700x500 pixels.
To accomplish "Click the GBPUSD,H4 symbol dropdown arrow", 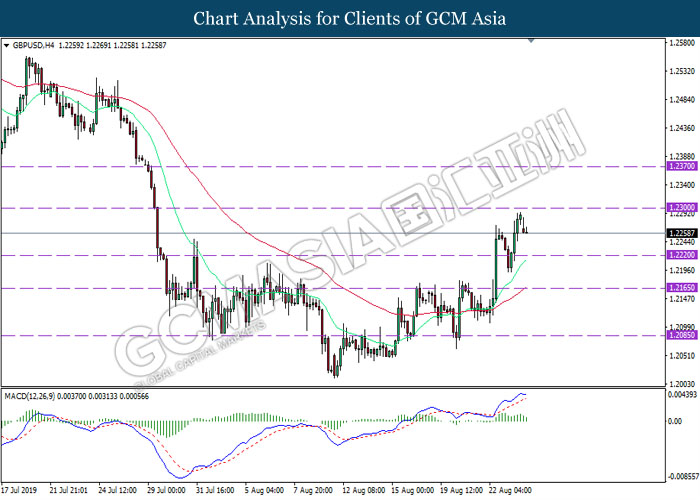I will coord(6,46).
